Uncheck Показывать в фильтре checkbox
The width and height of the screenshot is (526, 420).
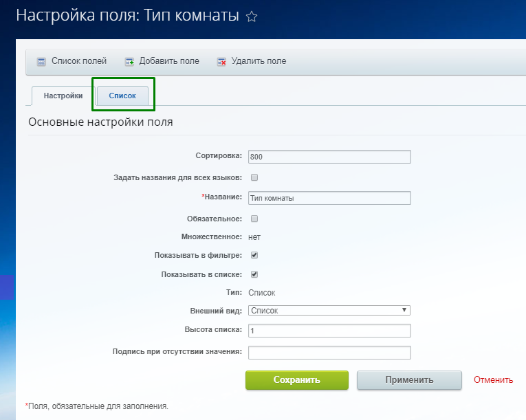254,255
